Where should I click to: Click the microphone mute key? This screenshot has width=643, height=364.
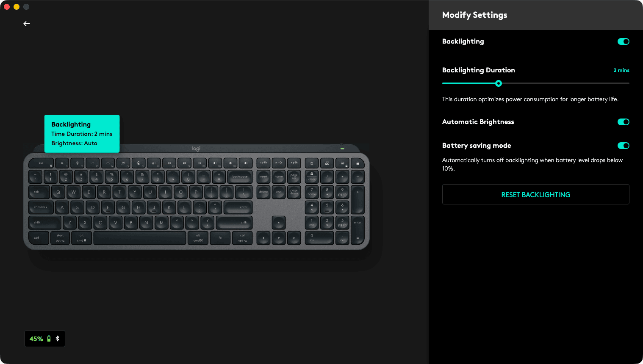154,163
